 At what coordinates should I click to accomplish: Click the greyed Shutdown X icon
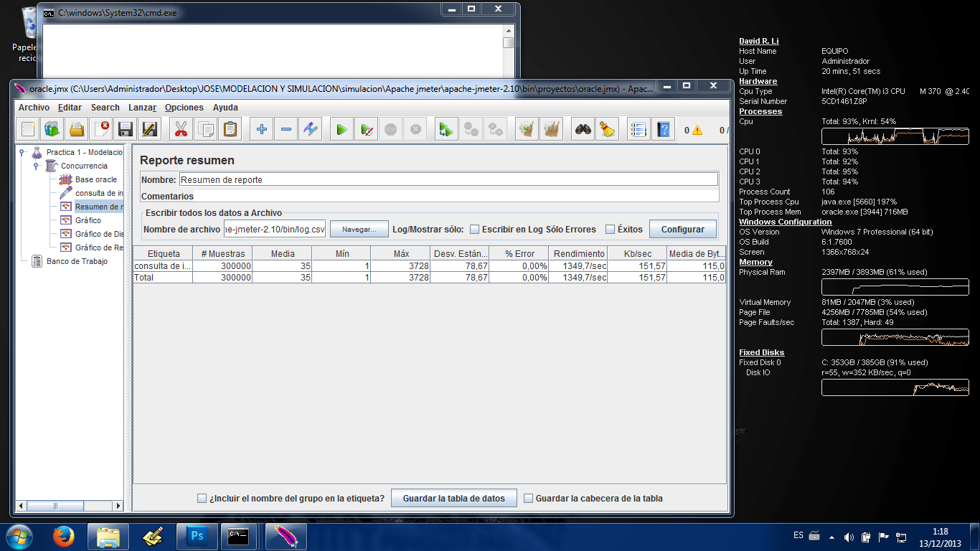pos(415,129)
